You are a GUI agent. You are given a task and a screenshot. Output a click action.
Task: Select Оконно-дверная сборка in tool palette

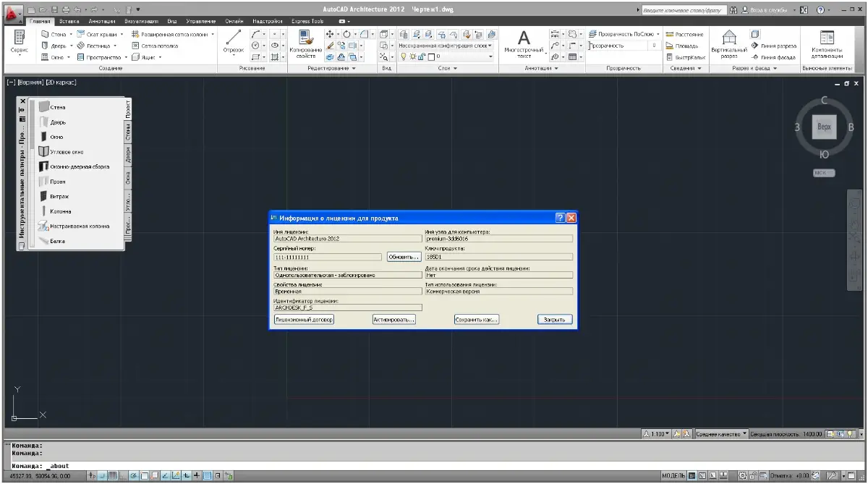tap(74, 166)
